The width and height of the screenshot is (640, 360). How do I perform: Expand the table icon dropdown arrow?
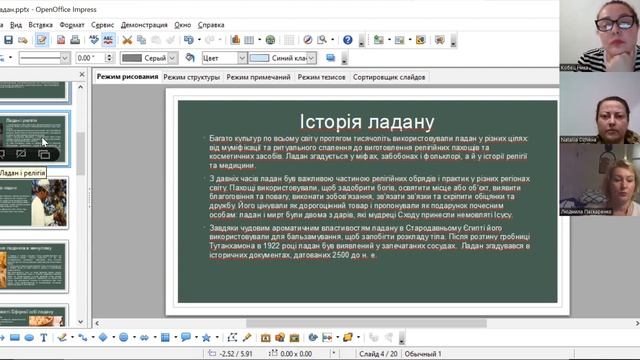point(260,40)
